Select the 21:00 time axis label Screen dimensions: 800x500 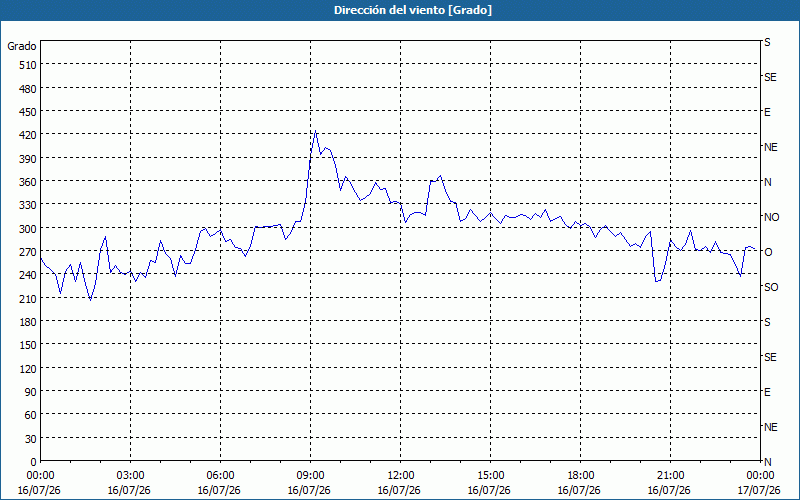670,476
